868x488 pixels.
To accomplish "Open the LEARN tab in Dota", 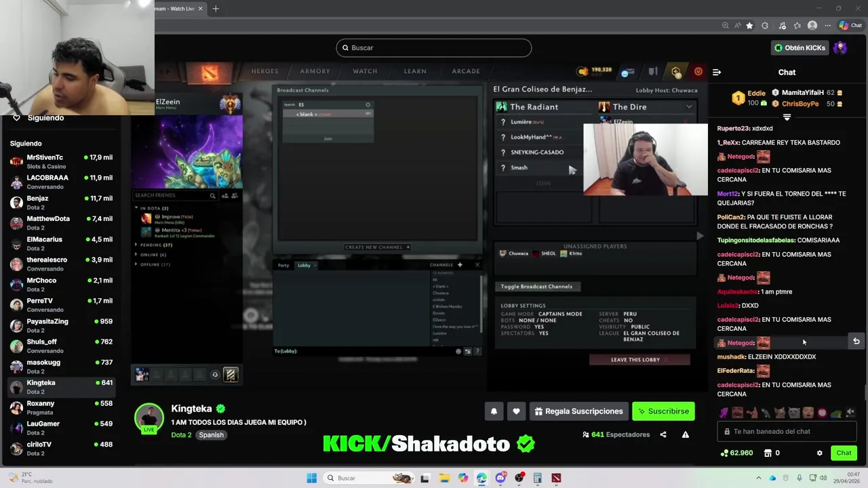I will (415, 71).
